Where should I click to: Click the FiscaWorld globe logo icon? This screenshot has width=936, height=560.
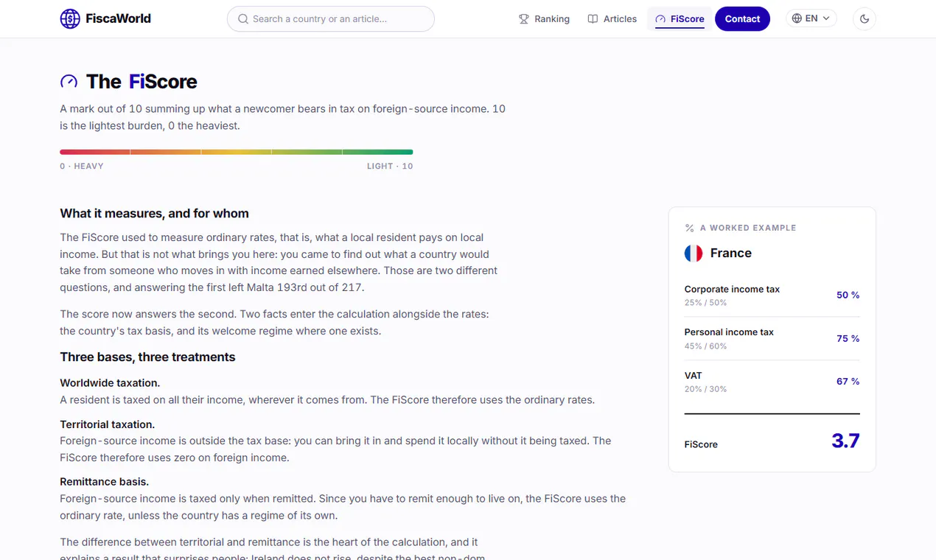coord(70,18)
